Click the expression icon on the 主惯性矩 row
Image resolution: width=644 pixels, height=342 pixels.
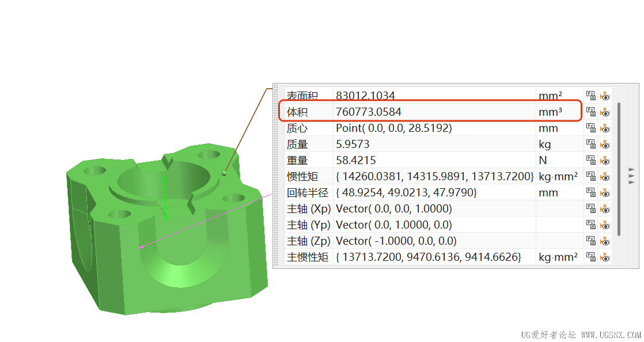591,257
